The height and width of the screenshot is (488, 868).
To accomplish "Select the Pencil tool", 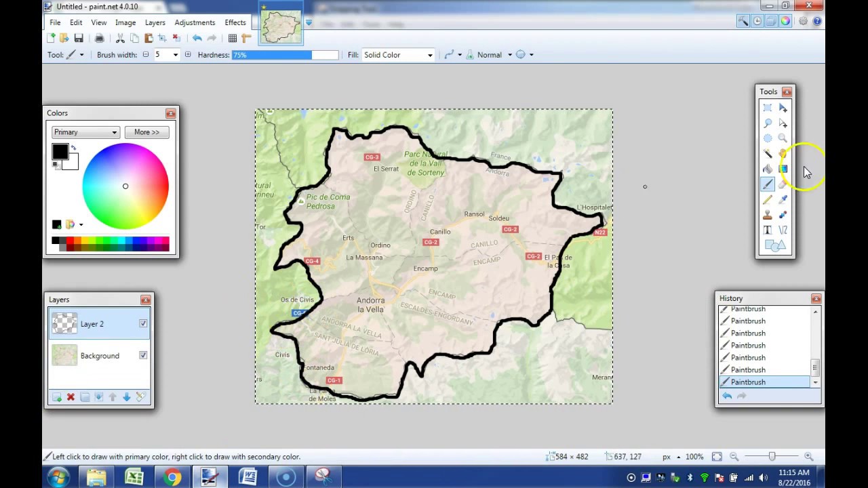I will [x=767, y=199].
